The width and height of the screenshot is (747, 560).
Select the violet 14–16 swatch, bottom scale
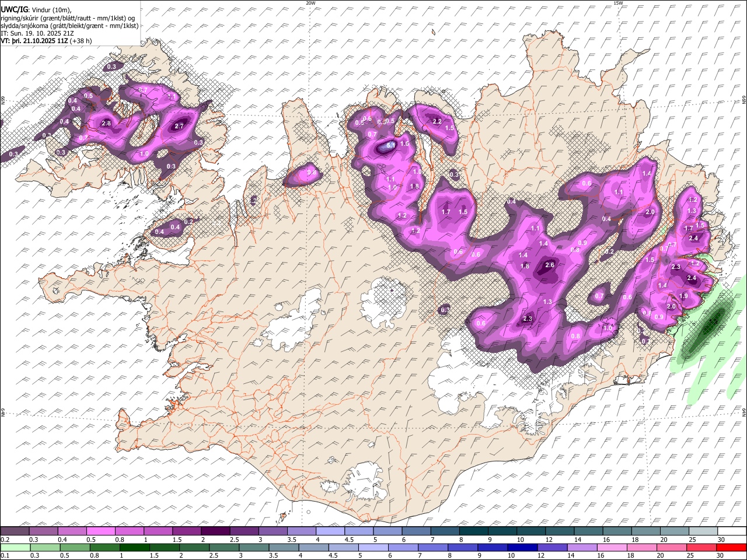pyautogui.click(x=581, y=547)
